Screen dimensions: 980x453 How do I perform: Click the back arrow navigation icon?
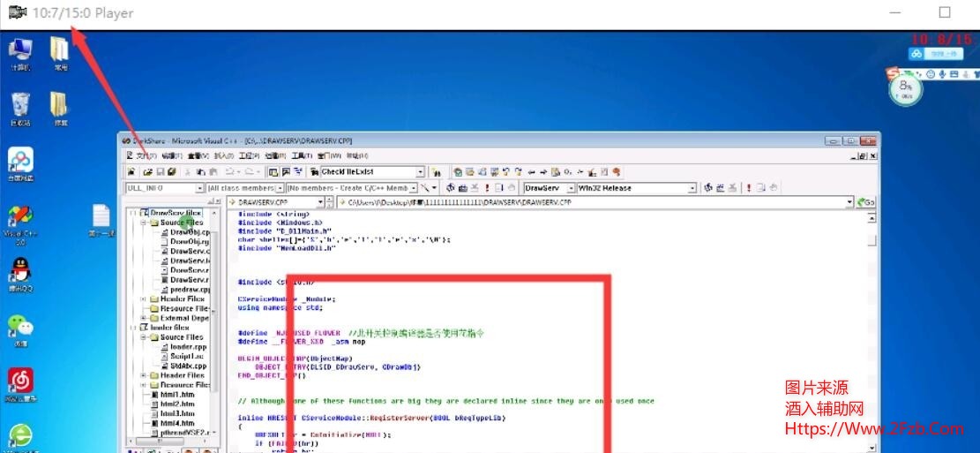[531, 172]
